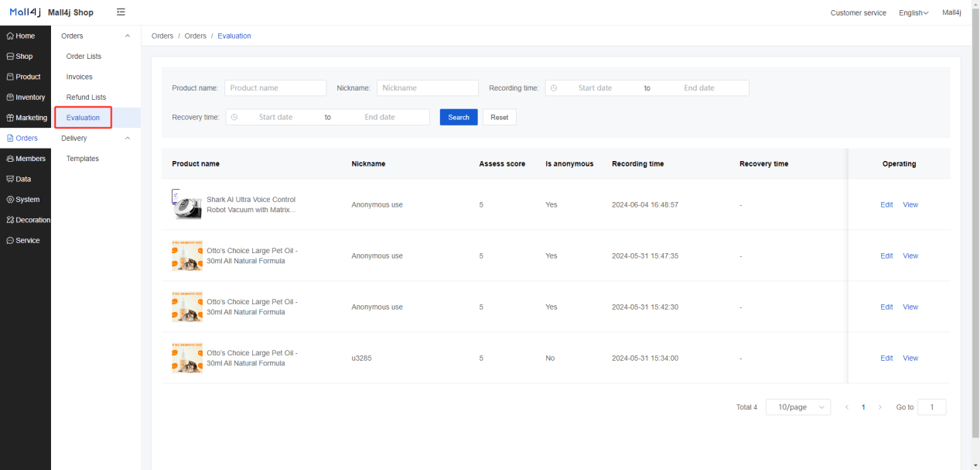This screenshot has width=980, height=470.
Task: View the Shark AI Robot Vacuum evaluation
Action: 910,205
